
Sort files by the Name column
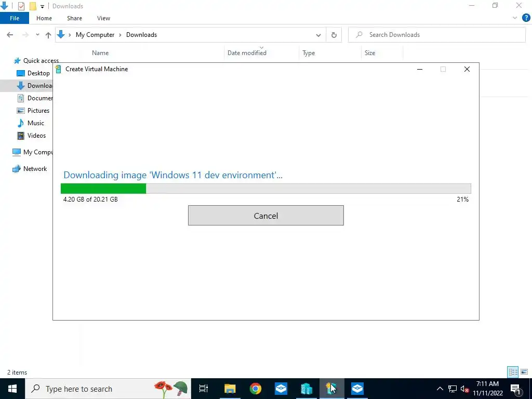[100, 53]
